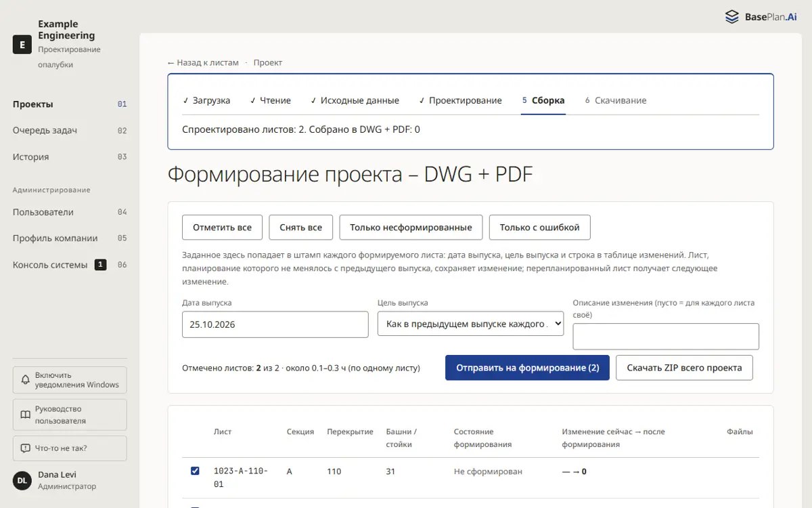Click the Не сформирован status cell
The width and height of the screenshot is (812, 508).
pos(488,471)
